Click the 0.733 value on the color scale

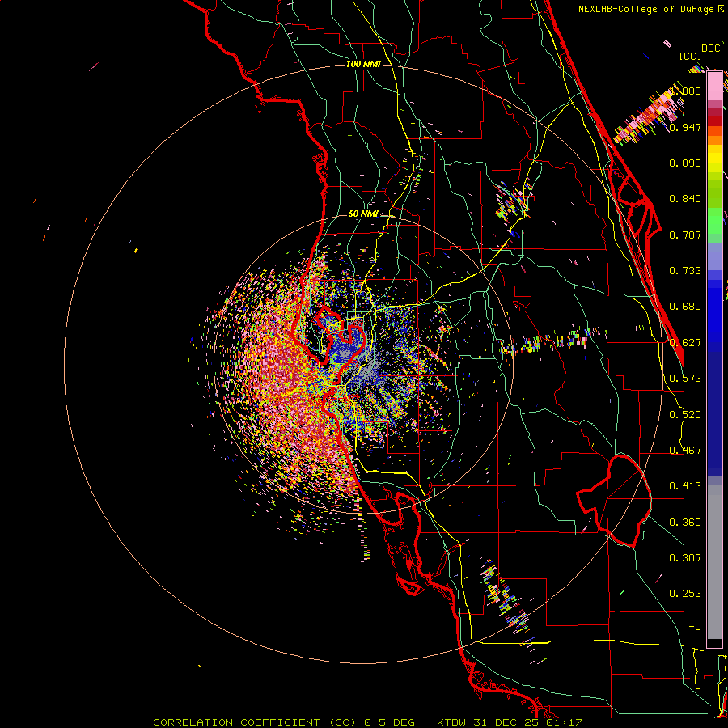tap(685, 271)
